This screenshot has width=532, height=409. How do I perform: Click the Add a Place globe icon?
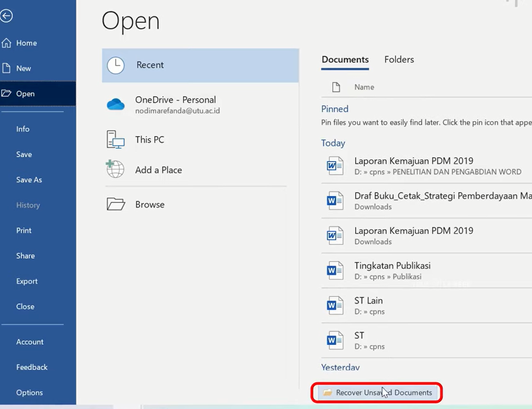115,169
